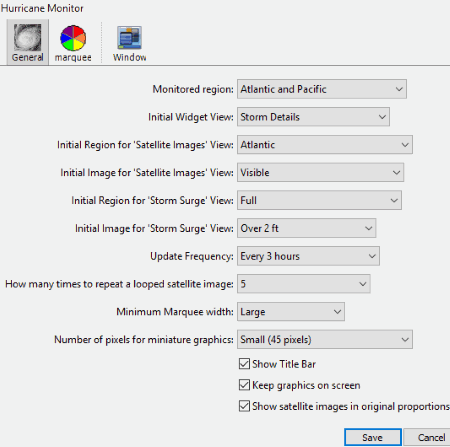Viewport: 450px width, 447px height.
Task: Uncheck the Show Title Bar checkbox
Action: 244,364
